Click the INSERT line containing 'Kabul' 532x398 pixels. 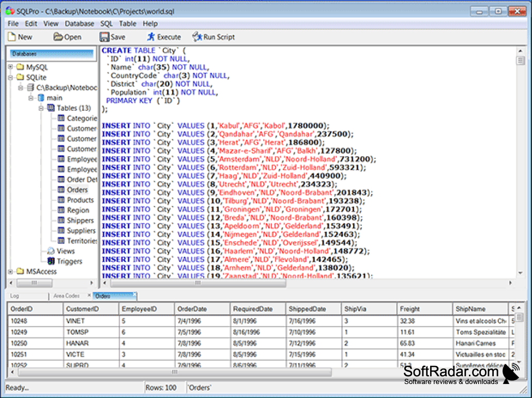(x=216, y=126)
